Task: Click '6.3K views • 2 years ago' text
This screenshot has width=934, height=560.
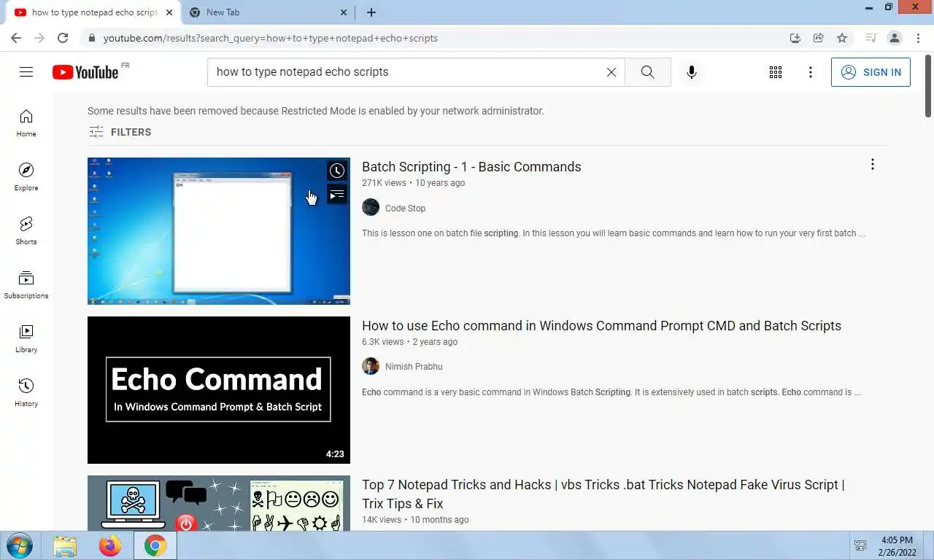Action: click(409, 342)
